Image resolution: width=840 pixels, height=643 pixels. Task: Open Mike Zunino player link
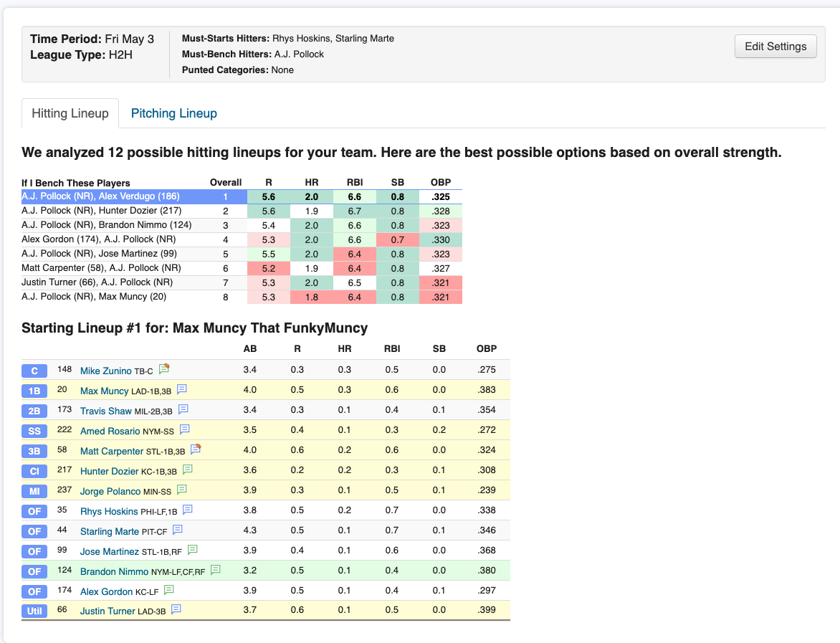click(105, 371)
